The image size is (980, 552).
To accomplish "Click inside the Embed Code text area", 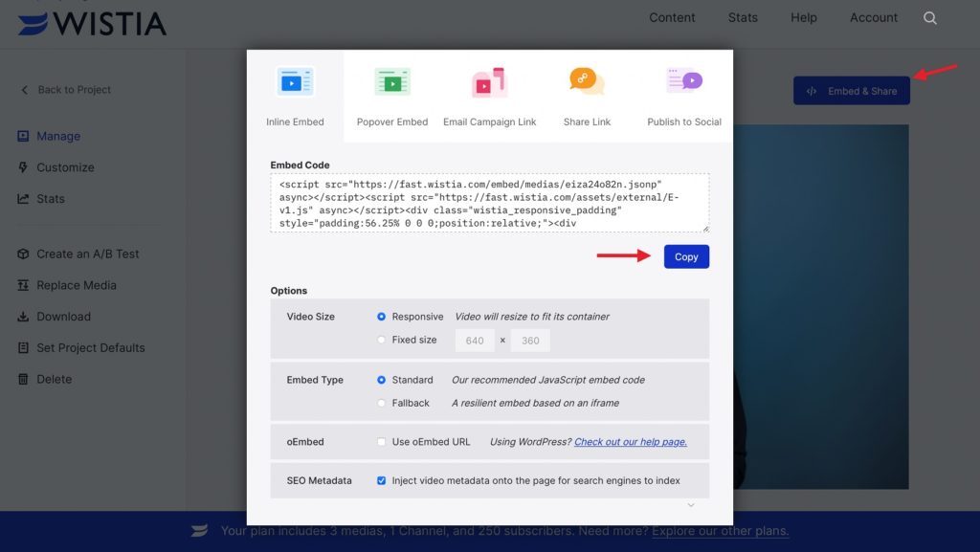I will point(489,203).
